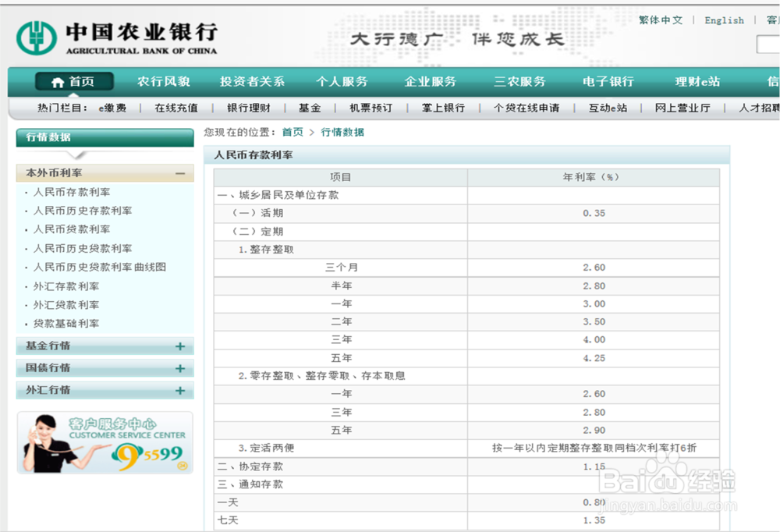
Task: Open the 企业服务 menu
Action: click(431, 82)
